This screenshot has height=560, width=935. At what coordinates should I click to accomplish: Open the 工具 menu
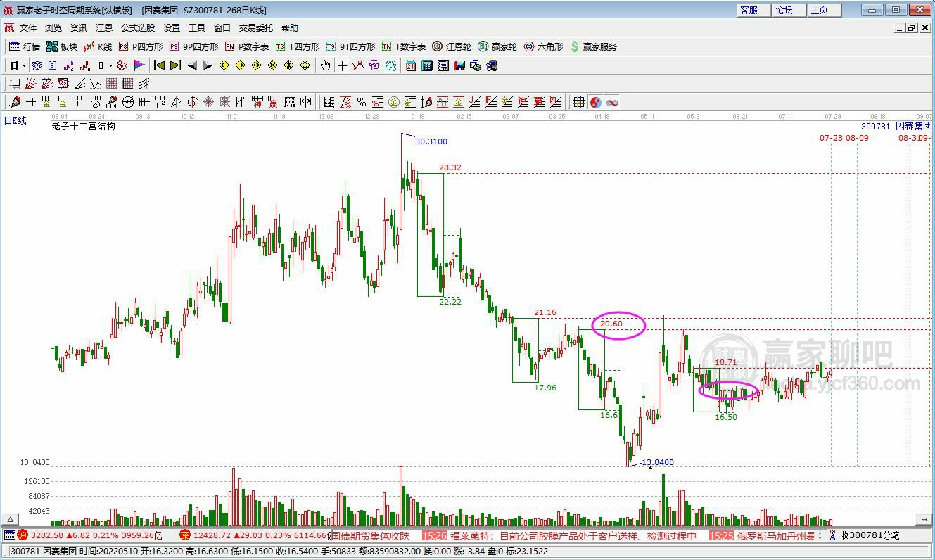click(197, 28)
